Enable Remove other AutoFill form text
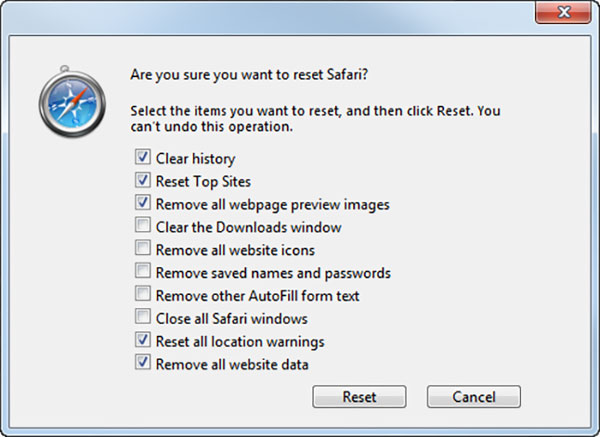 (142, 296)
